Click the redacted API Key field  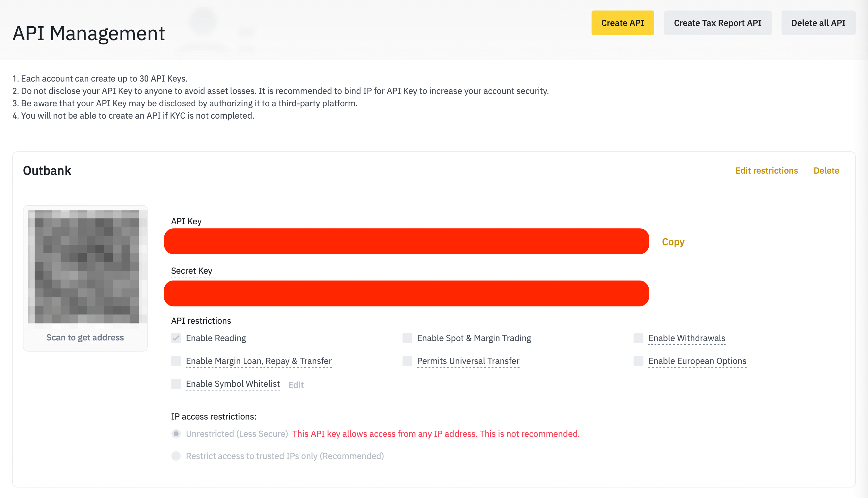(406, 241)
